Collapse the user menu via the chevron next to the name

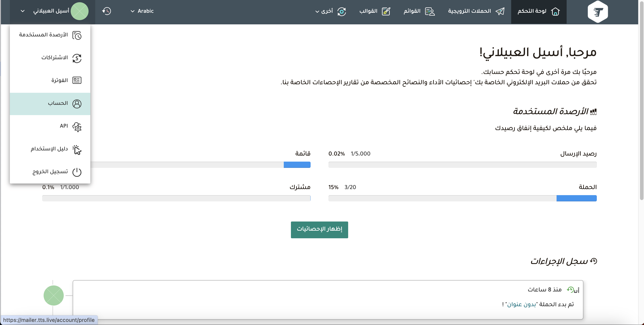(x=23, y=11)
